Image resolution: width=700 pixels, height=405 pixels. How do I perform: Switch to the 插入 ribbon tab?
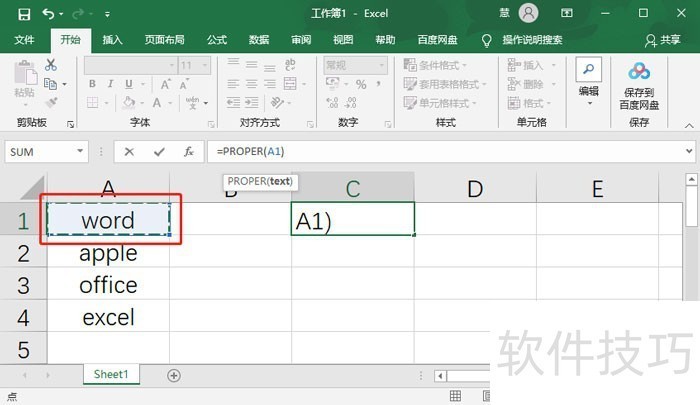pos(112,40)
